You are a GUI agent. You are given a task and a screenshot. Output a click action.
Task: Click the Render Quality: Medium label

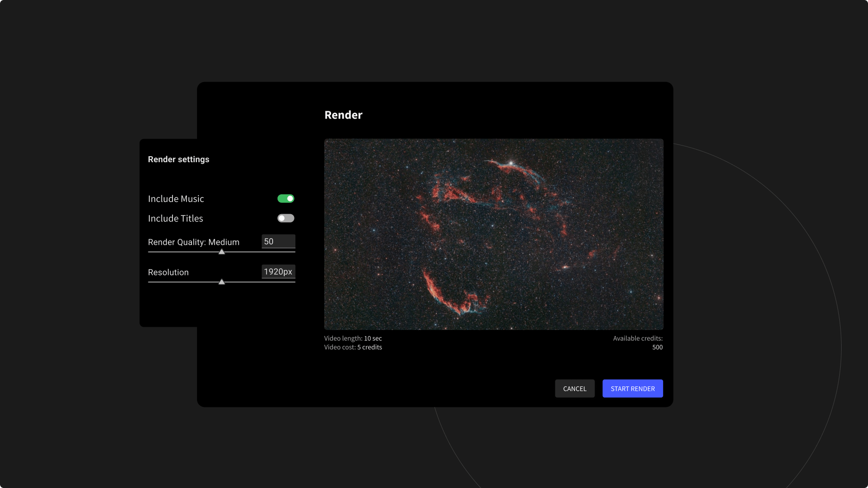pos(193,242)
